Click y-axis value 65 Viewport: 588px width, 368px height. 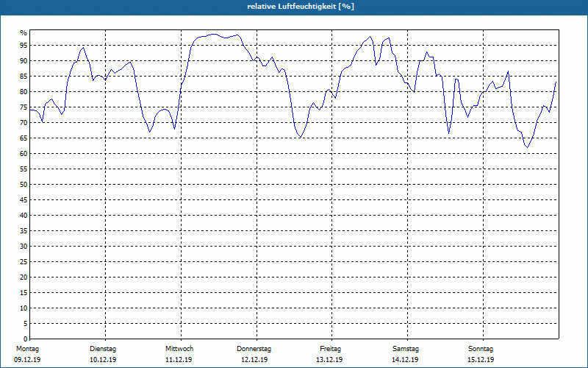(24, 138)
